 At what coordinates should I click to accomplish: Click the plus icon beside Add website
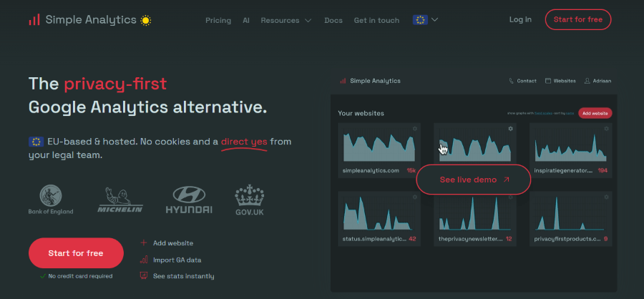[x=144, y=243]
